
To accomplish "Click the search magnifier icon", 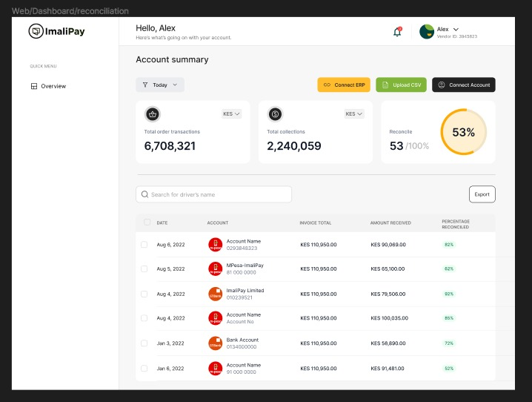I will tap(145, 194).
